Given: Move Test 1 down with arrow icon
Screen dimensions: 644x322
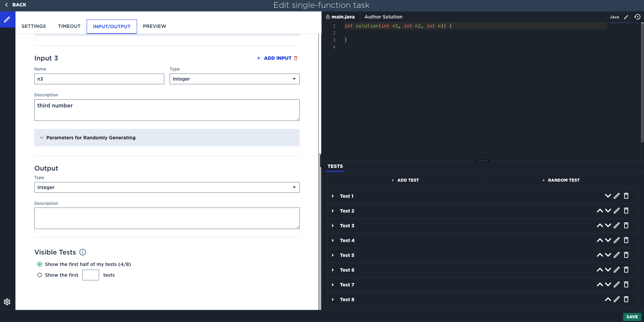Looking at the screenshot, I should (x=608, y=196).
